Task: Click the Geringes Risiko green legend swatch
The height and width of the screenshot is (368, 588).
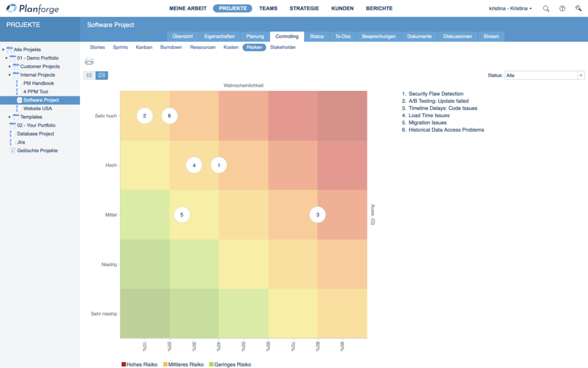Action: (x=212, y=364)
